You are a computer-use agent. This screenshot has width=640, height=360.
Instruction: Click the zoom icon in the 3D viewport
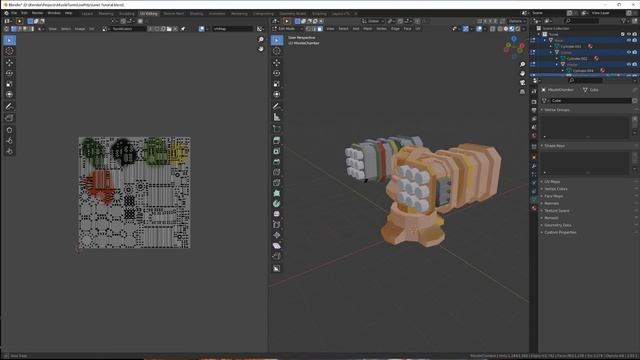522,64
